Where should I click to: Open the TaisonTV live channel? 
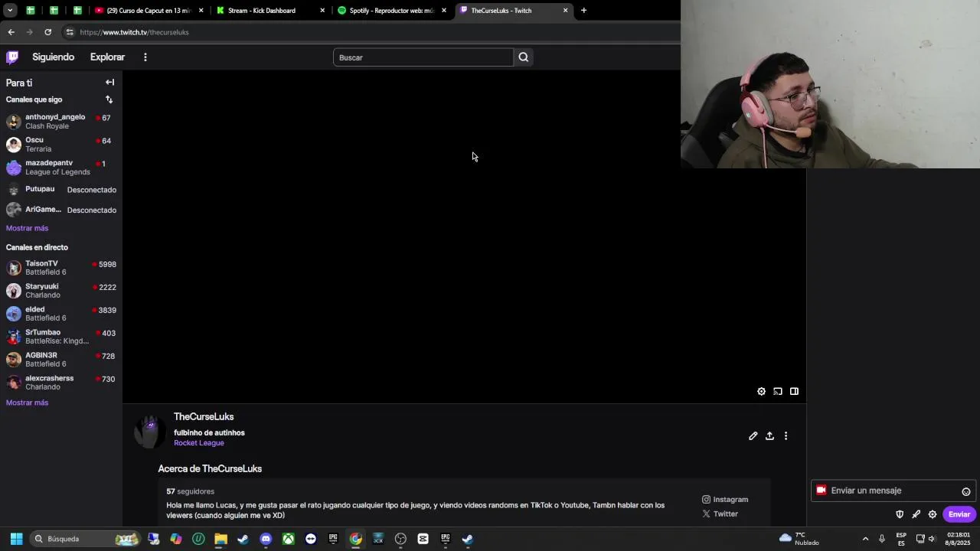click(60, 267)
